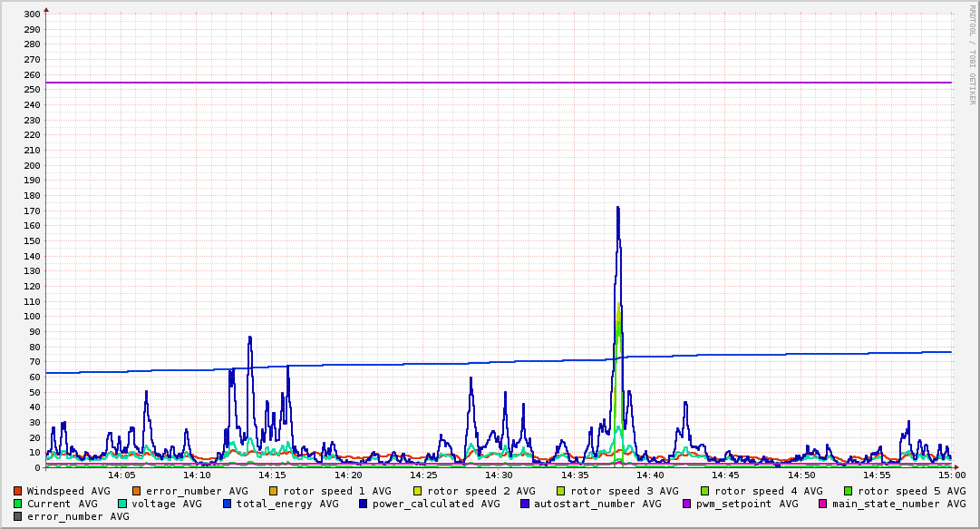Click the orange error_number AVG legend swatch
This screenshot has width=980, height=529.
tap(137, 491)
